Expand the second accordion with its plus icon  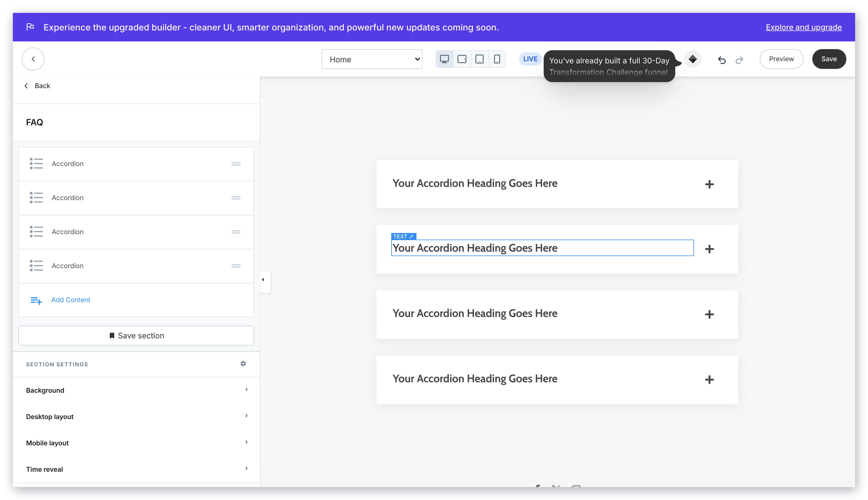(x=709, y=249)
